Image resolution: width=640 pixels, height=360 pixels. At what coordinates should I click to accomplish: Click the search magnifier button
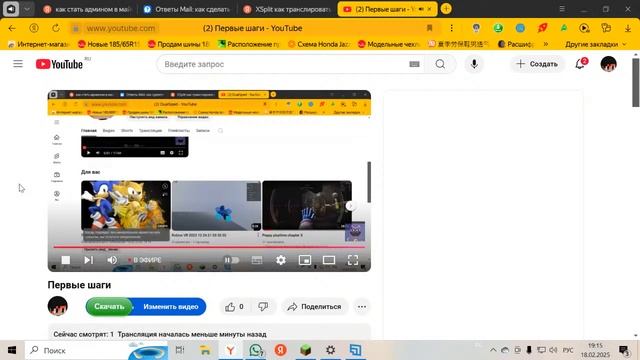pyautogui.click(x=440, y=64)
